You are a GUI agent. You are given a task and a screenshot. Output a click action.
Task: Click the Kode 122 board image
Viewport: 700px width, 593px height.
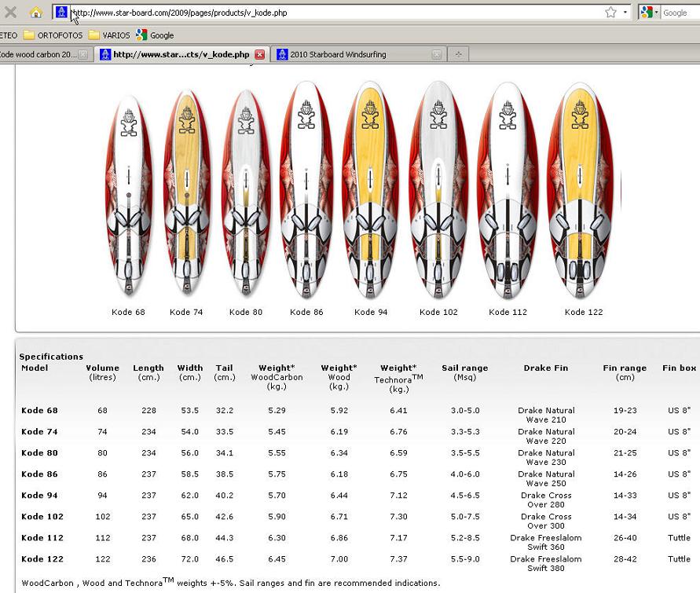coord(584,192)
